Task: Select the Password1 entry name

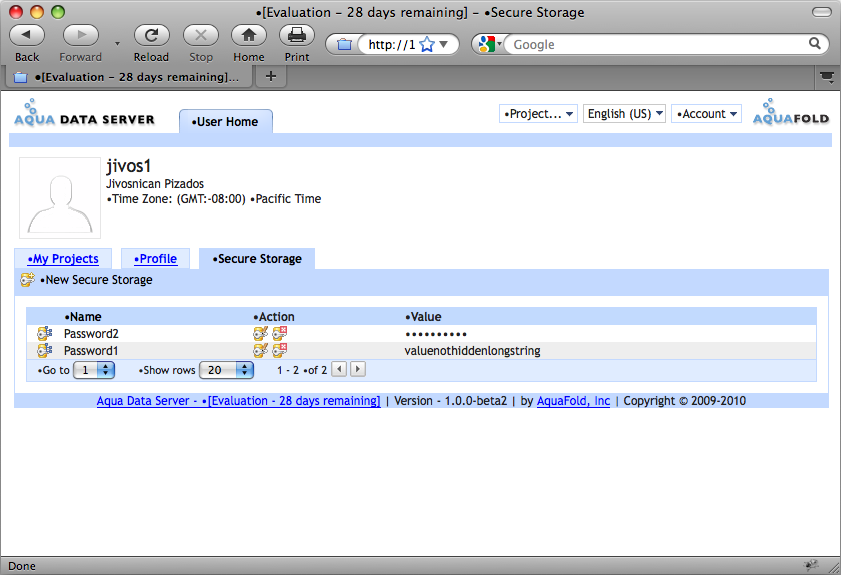Action: pos(91,351)
